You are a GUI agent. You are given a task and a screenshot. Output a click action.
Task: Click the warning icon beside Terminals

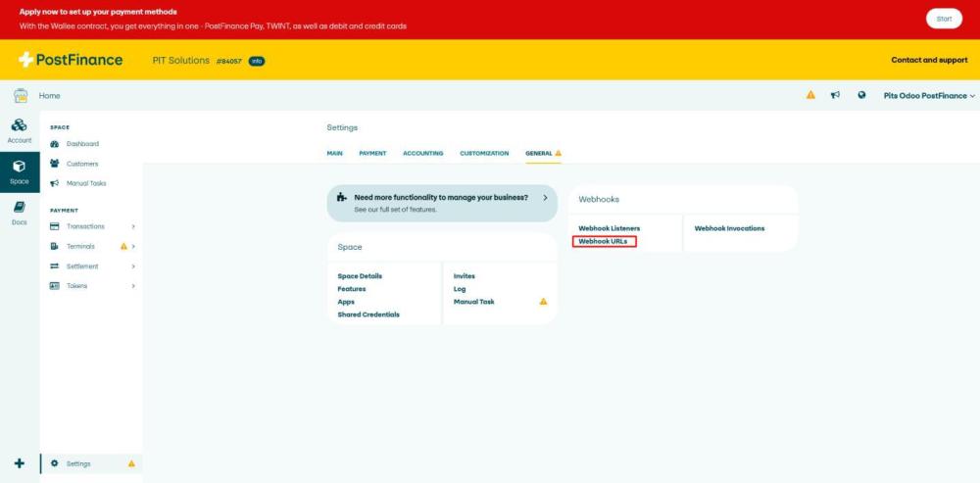(x=123, y=246)
